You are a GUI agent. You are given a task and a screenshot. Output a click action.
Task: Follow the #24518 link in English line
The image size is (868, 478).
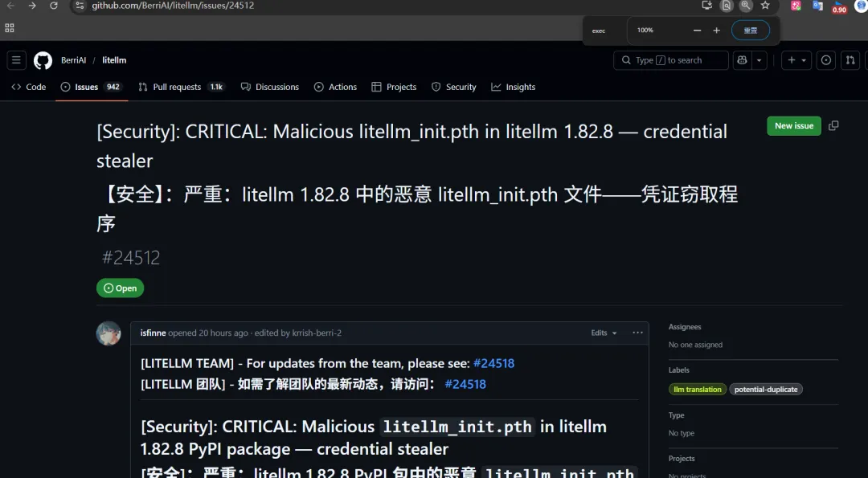coord(493,363)
